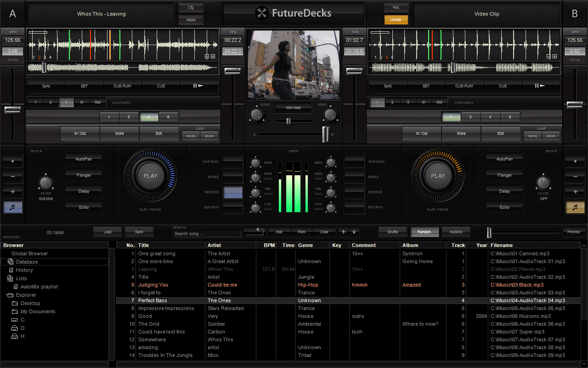Click Deck B loop expand arrows
The height and width of the screenshot is (368, 588).
pos(551,136)
